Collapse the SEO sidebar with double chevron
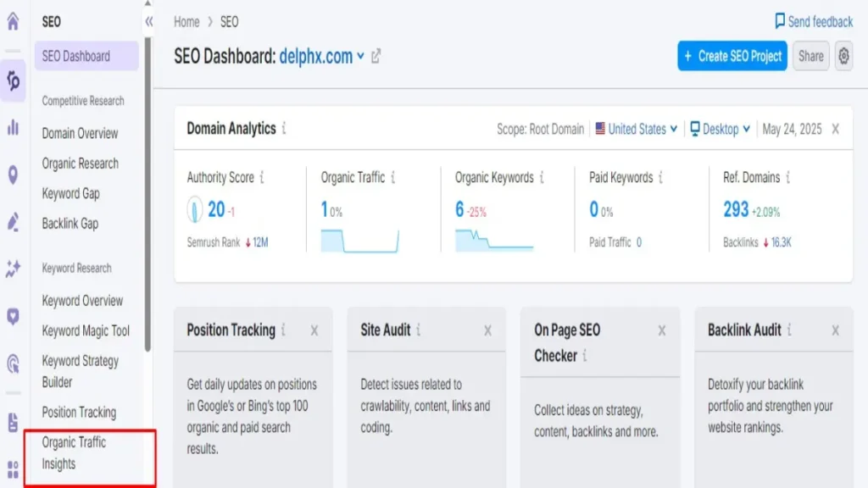The height and width of the screenshot is (488, 868). [x=149, y=21]
